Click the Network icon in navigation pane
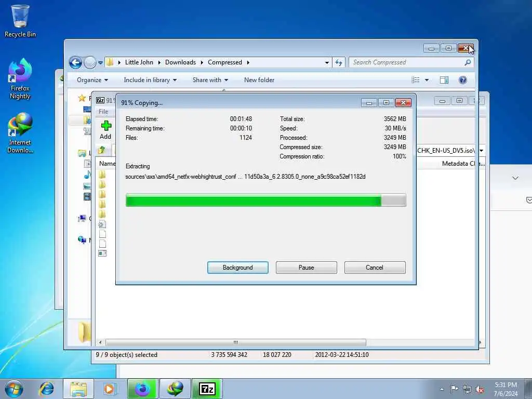 pos(82,240)
